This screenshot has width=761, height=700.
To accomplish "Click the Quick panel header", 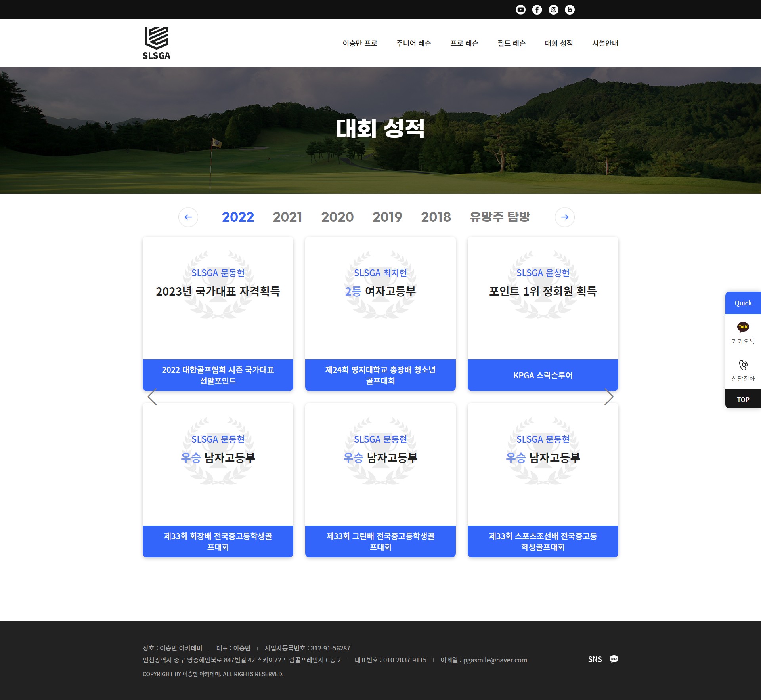I will [x=743, y=303].
